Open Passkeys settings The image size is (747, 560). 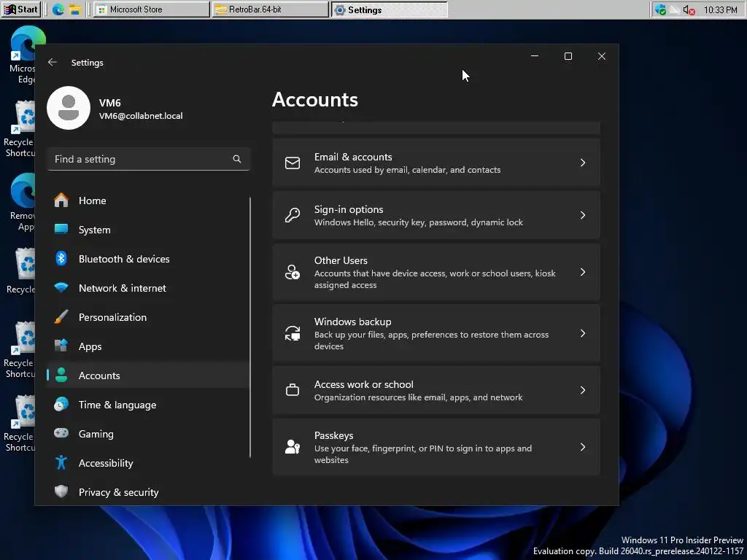tap(436, 447)
